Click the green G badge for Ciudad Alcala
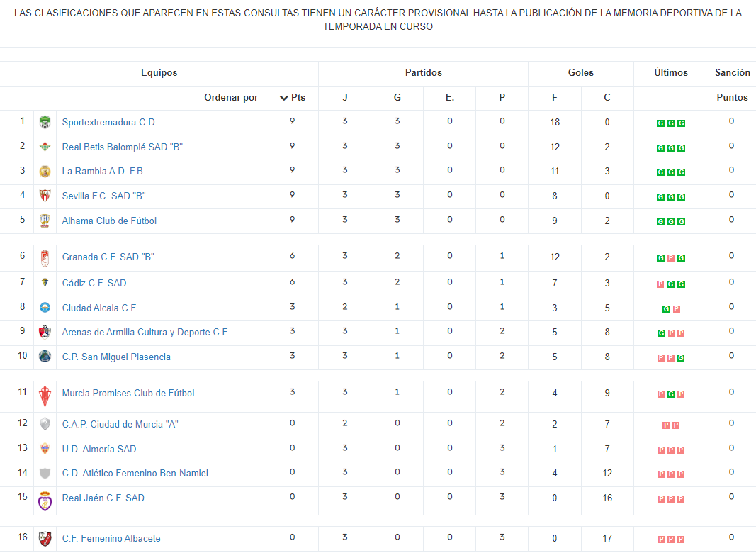This screenshot has height=558, width=756. pos(666,309)
